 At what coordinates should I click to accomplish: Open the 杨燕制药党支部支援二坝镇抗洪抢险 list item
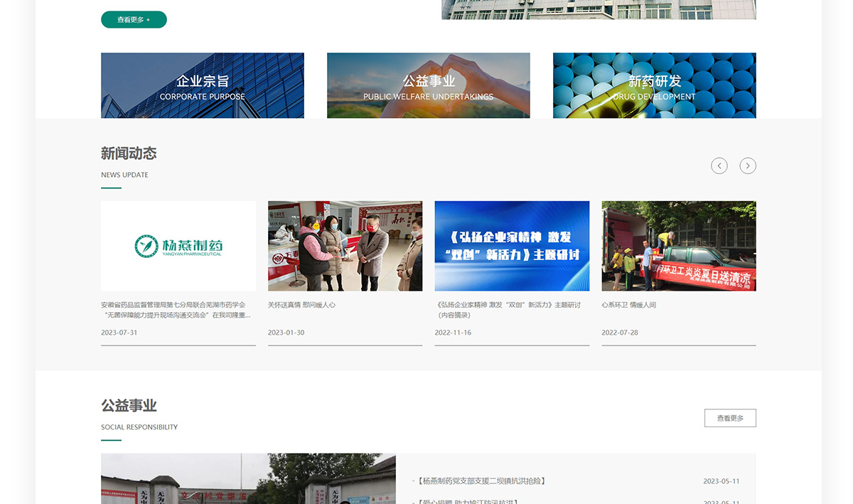pyautogui.click(x=481, y=481)
